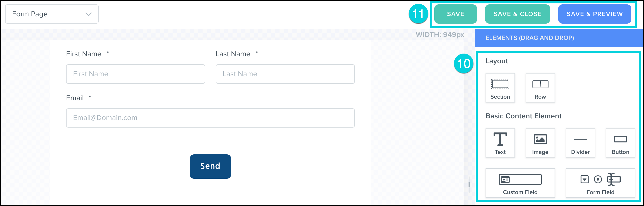This screenshot has height=206, width=644.
Task: Click the Save button
Action: coord(455,14)
